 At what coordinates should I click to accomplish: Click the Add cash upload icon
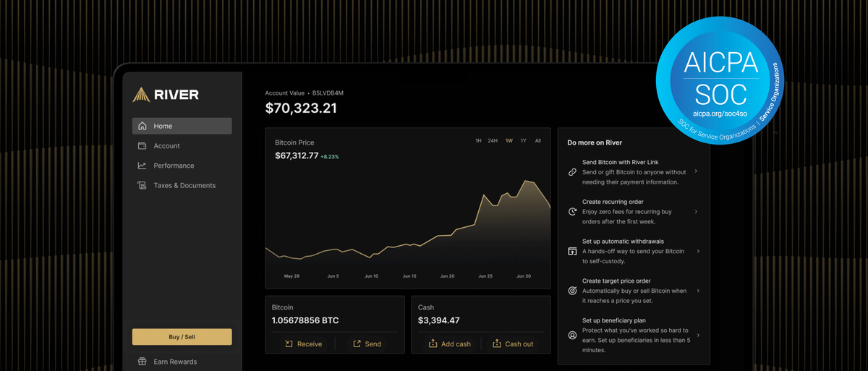coord(433,344)
